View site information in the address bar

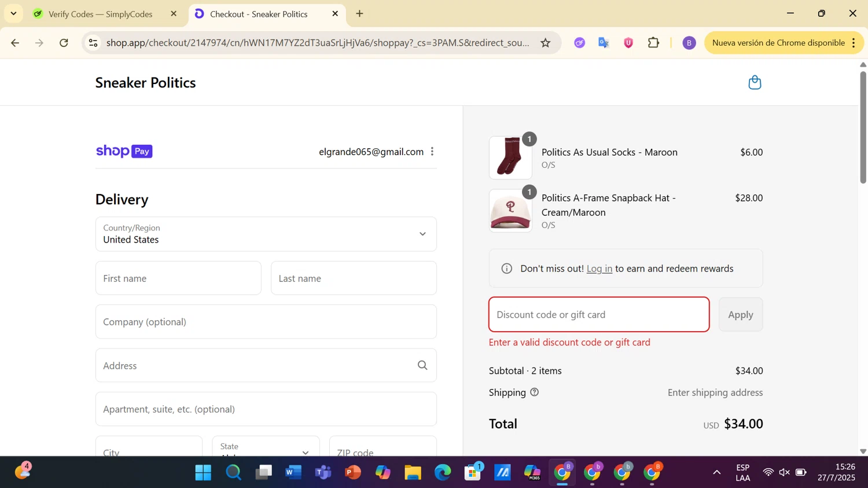click(93, 43)
